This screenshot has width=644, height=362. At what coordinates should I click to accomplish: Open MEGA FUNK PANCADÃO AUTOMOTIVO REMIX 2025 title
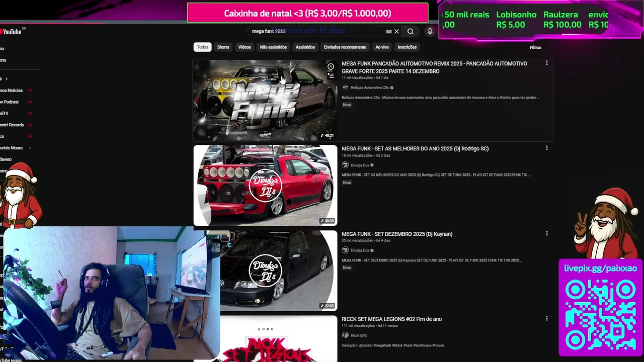pos(434,67)
